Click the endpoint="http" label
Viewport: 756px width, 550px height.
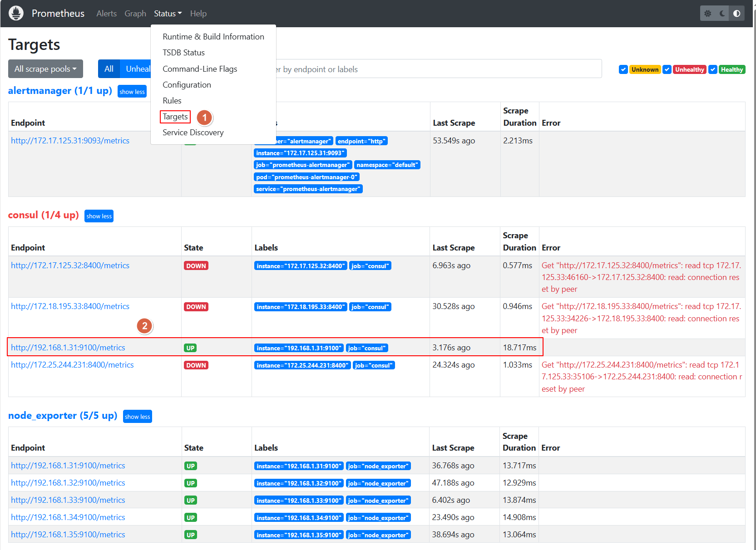[x=362, y=141]
